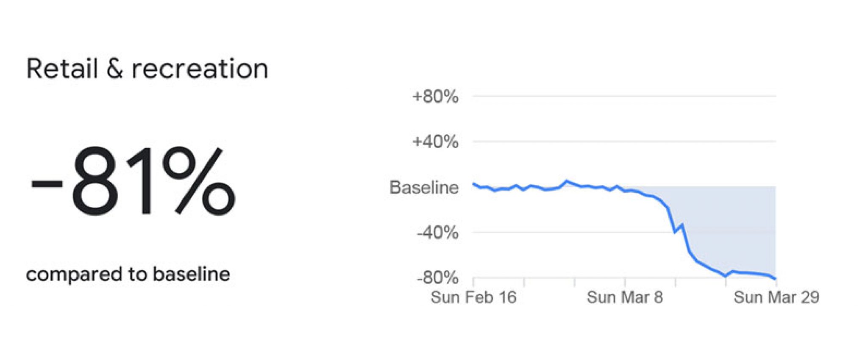Click the blue line's starting point at Feb 16
Viewport: 868px width, 355px height.
[474, 183]
